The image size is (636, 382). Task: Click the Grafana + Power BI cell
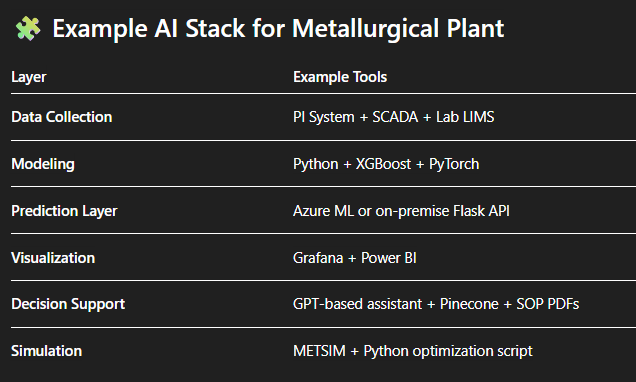355,258
